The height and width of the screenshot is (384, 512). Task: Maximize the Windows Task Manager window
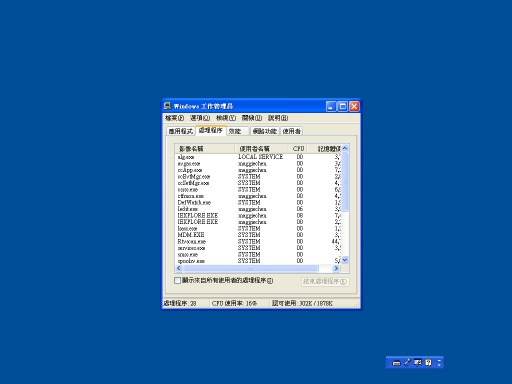[x=342, y=106]
